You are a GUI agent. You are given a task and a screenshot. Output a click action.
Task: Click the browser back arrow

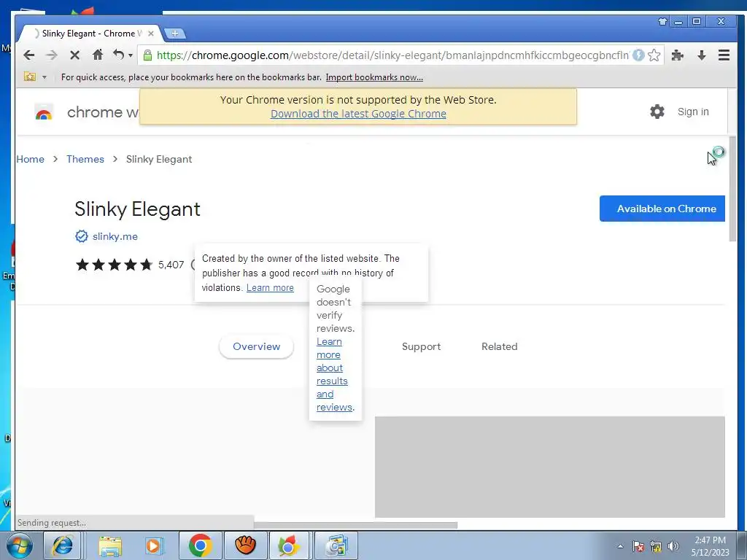click(28, 55)
